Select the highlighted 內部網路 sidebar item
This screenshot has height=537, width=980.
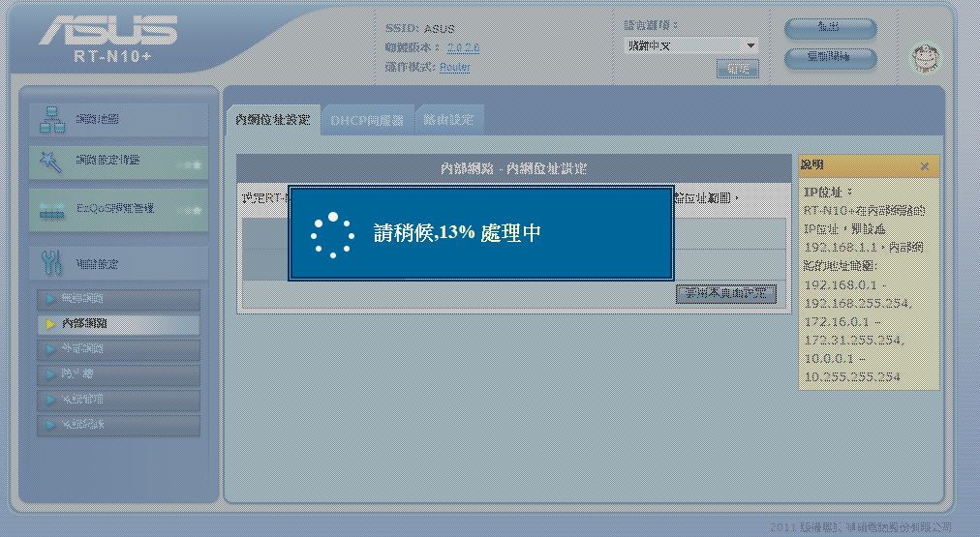pos(119,323)
